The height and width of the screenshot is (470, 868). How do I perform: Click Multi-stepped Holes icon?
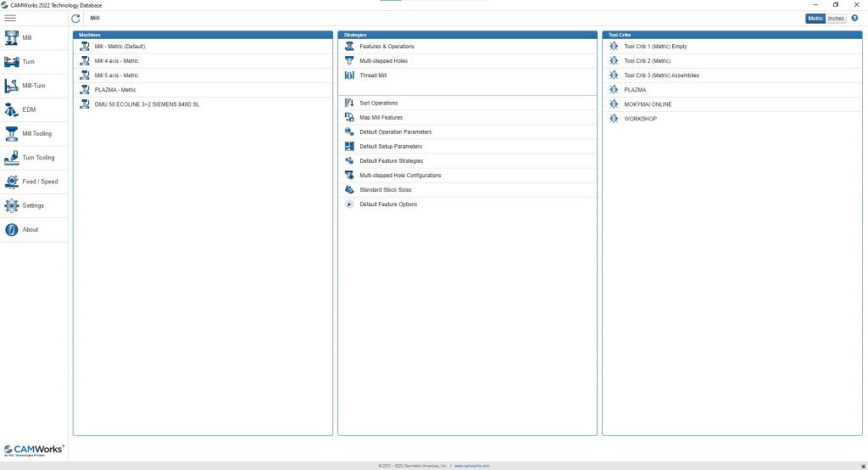click(349, 61)
